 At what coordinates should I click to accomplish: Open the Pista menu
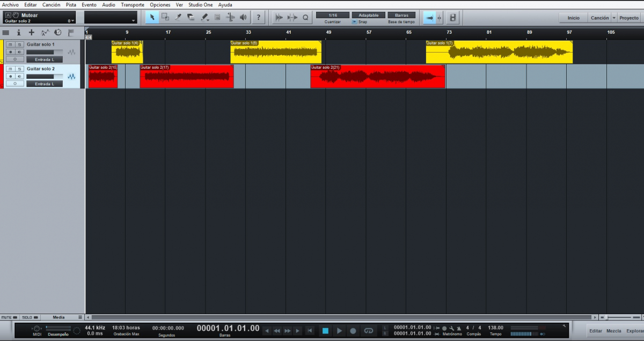tap(71, 5)
